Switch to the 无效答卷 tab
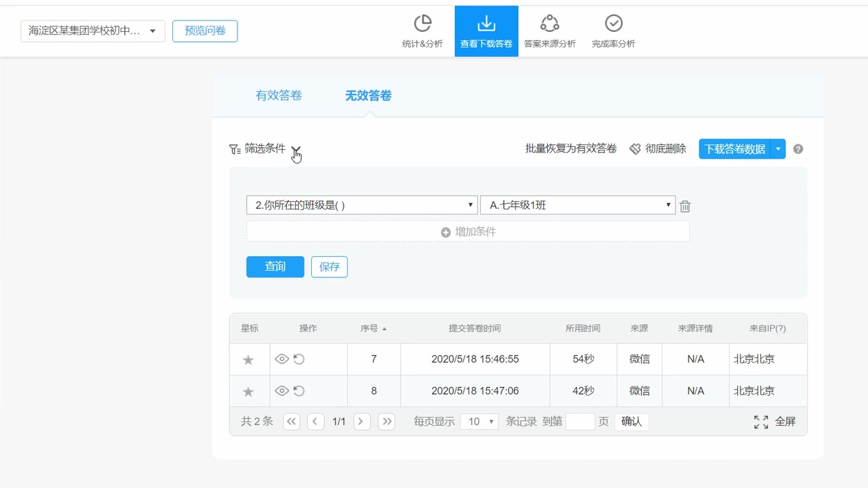Viewport: 868px width, 488px height. pos(368,96)
